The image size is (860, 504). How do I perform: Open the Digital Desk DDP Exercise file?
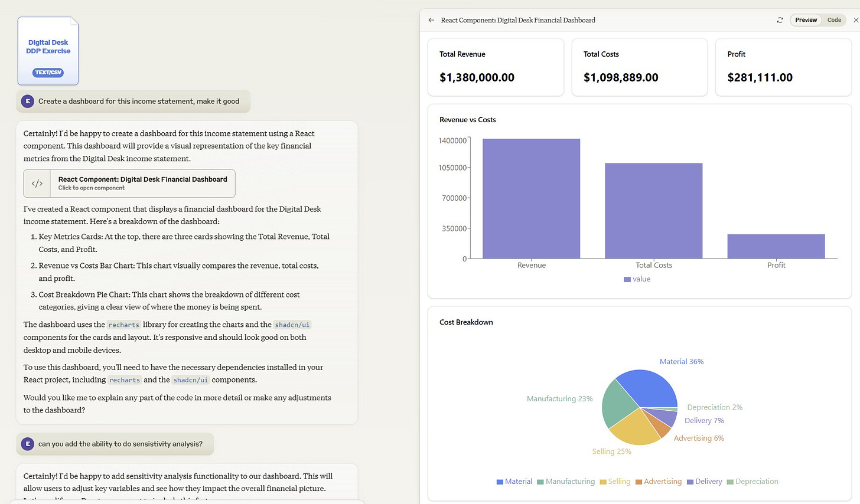(48, 51)
